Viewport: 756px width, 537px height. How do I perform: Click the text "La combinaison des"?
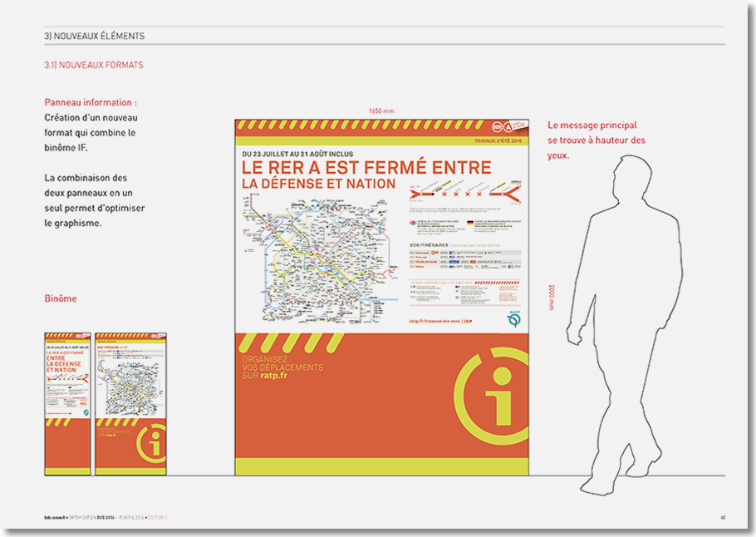(x=86, y=178)
